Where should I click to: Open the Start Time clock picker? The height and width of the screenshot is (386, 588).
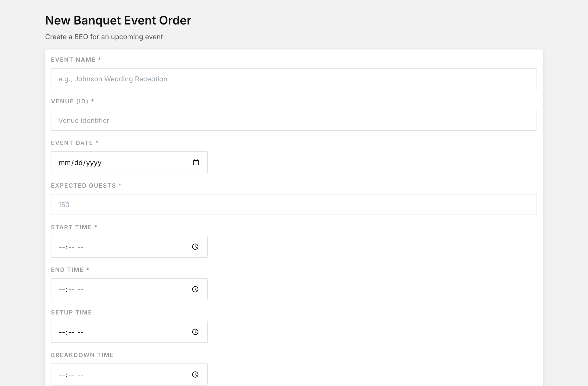[195, 247]
